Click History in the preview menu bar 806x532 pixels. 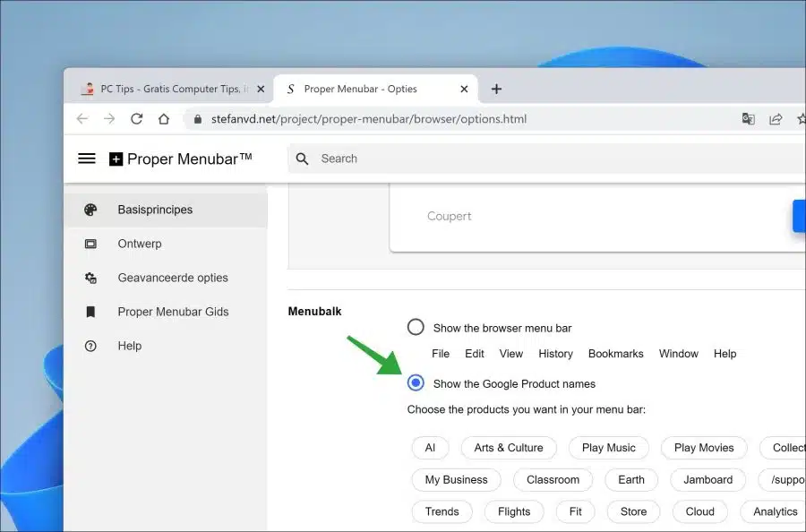coord(555,354)
